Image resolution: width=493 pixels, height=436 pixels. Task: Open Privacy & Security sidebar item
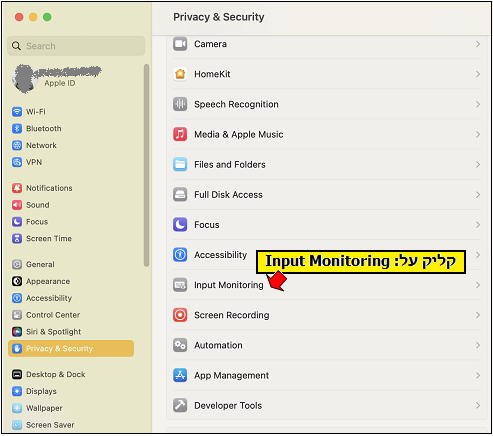(71, 348)
